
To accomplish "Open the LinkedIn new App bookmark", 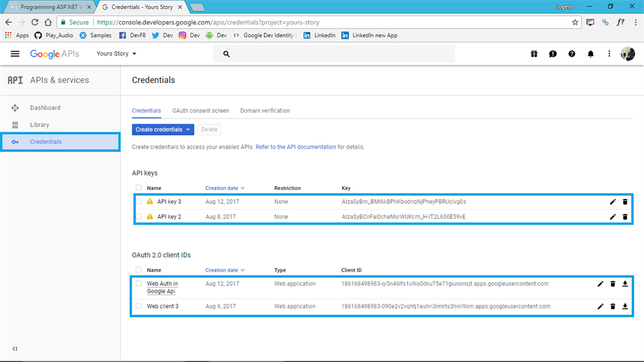I will pyautogui.click(x=369, y=35).
